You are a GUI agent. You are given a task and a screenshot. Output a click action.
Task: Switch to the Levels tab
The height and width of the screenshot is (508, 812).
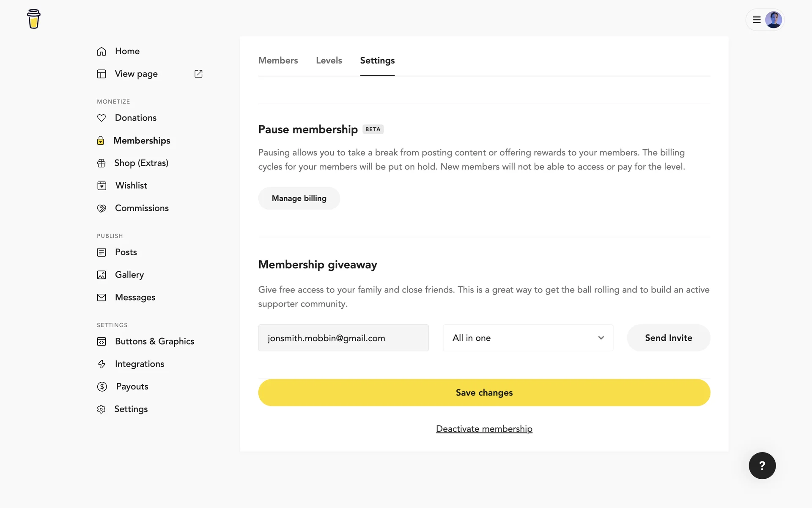[329, 61]
